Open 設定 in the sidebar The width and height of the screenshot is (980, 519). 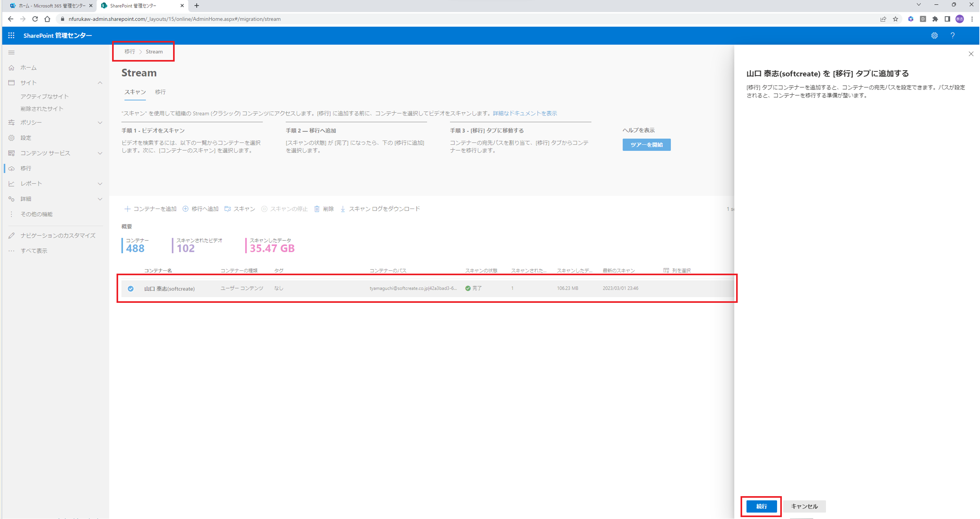click(26, 138)
